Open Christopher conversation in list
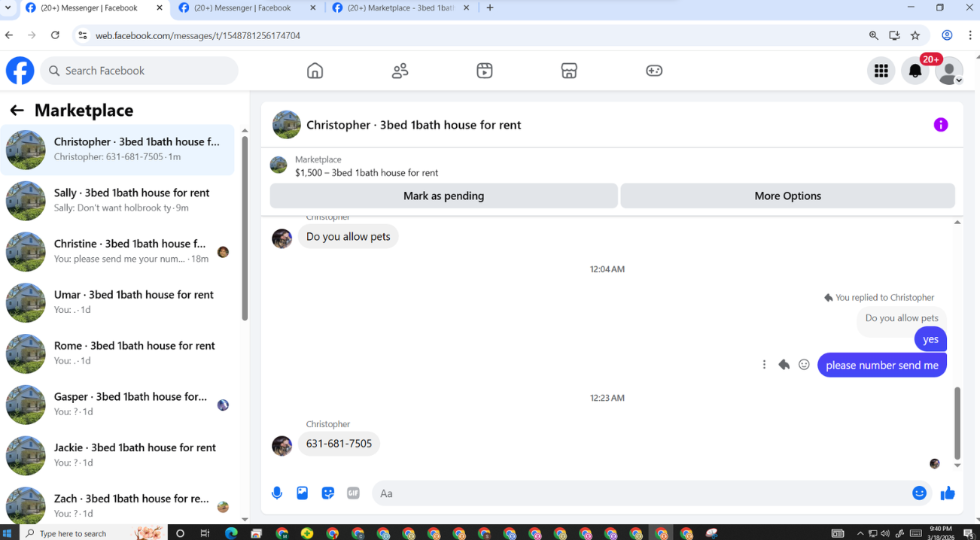Viewport: 980px width, 540px height. pos(118,150)
